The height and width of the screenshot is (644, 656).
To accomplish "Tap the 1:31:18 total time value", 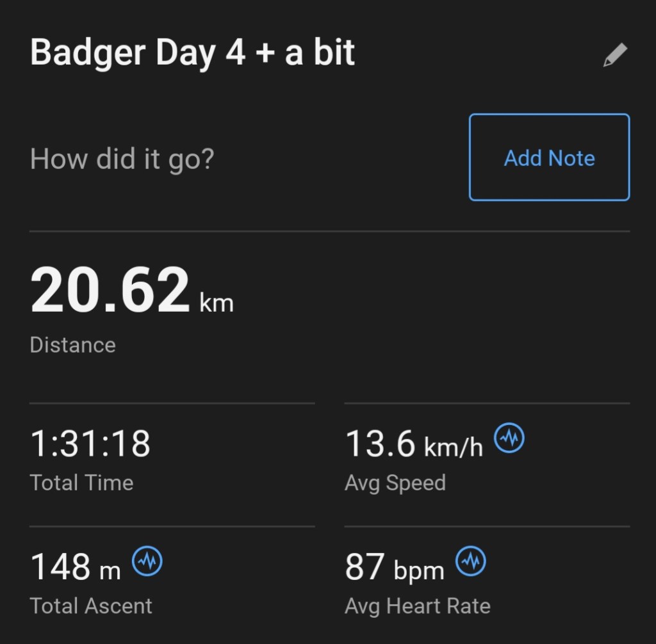I will pos(90,444).
